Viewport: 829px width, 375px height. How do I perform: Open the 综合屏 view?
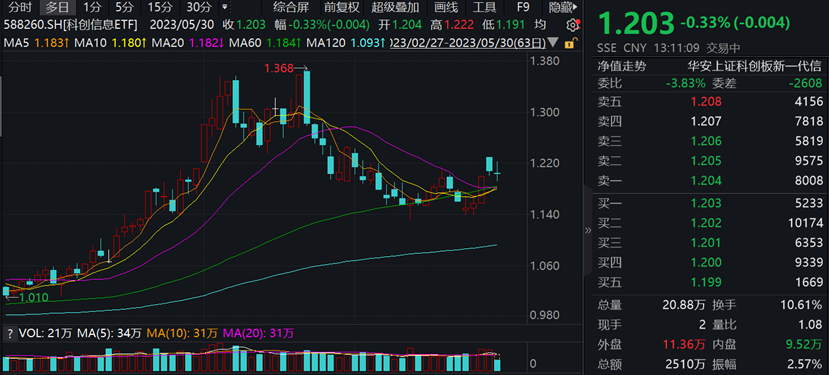click(290, 7)
